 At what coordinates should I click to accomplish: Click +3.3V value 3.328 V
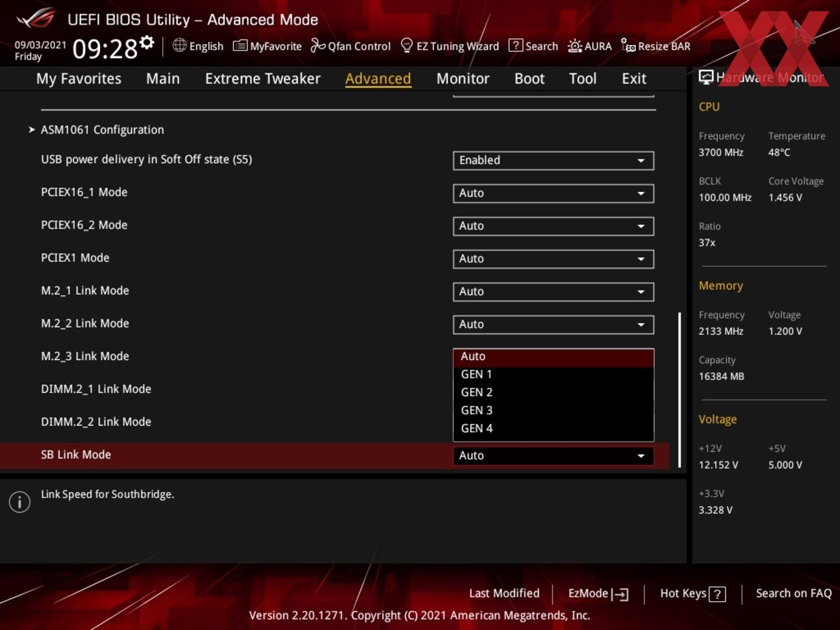click(x=715, y=510)
